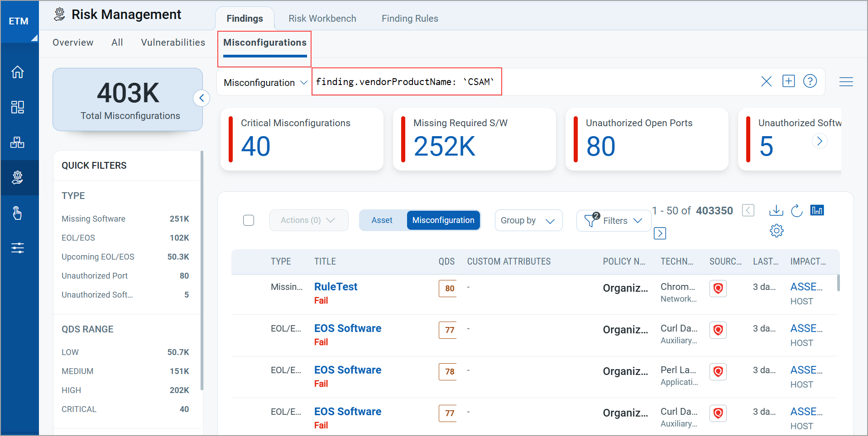The width and height of the screenshot is (868, 436).
Task: Sort by the QDS column header
Action: (x=446, y=261)
